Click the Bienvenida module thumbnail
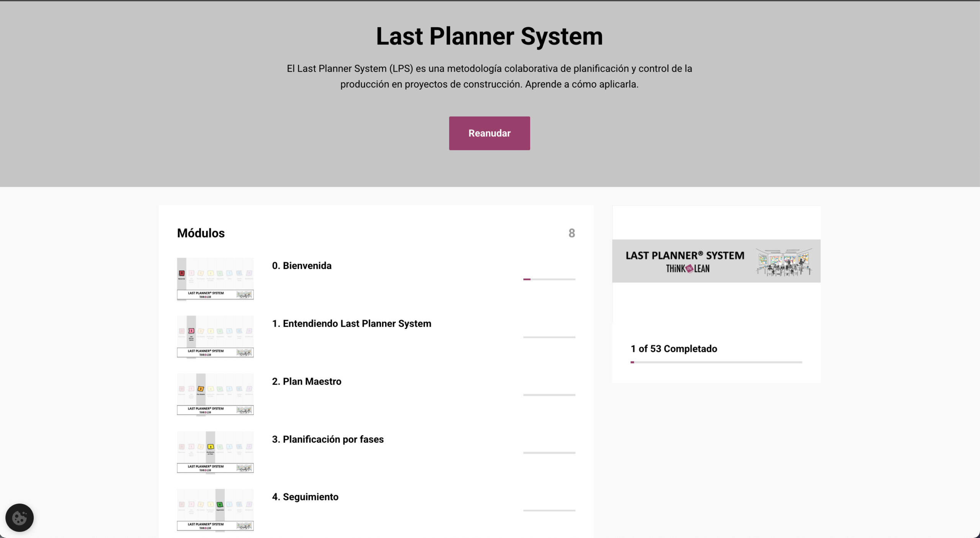 point(215,279)
